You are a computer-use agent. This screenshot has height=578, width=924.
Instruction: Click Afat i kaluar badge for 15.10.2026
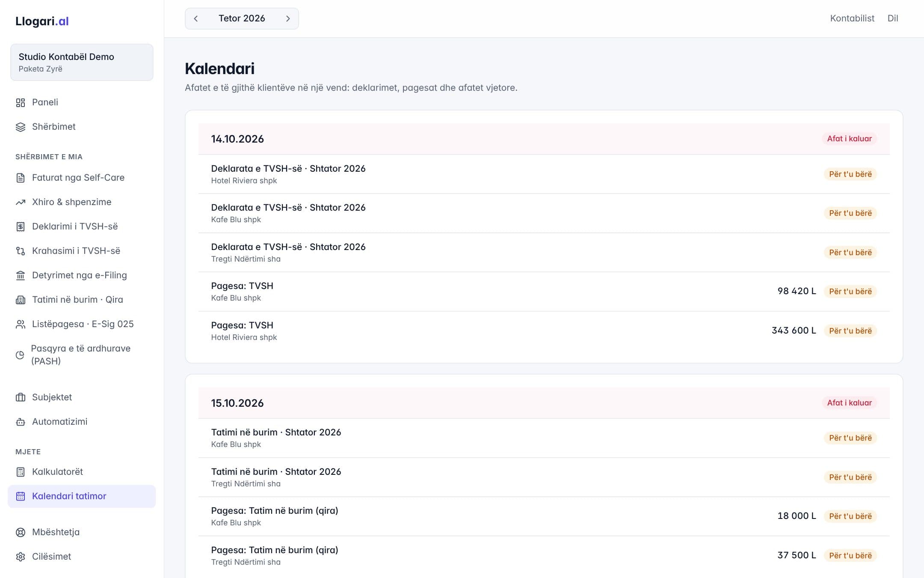pyautogui.click(x=849, y=403)
